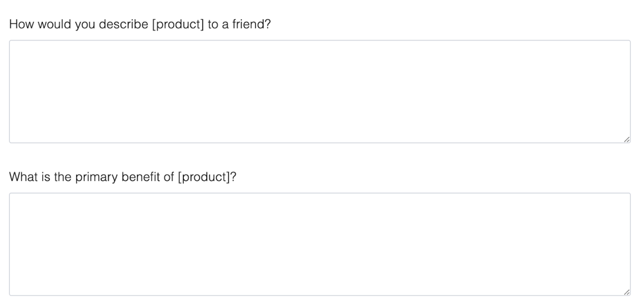Click the resize grip of the primary benefit textbox
This screenshot has height=305, width=644.
(x=626, y=292)
